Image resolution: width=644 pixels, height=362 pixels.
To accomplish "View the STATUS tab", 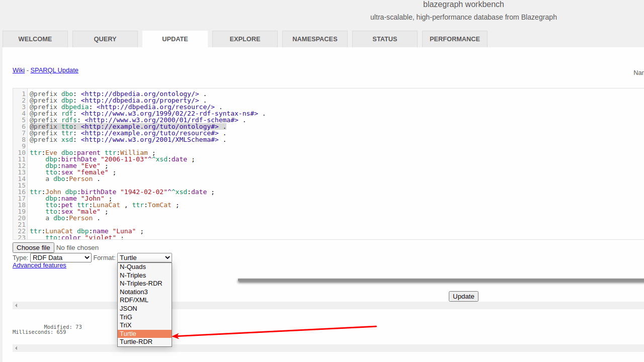I will coord(385,39).
